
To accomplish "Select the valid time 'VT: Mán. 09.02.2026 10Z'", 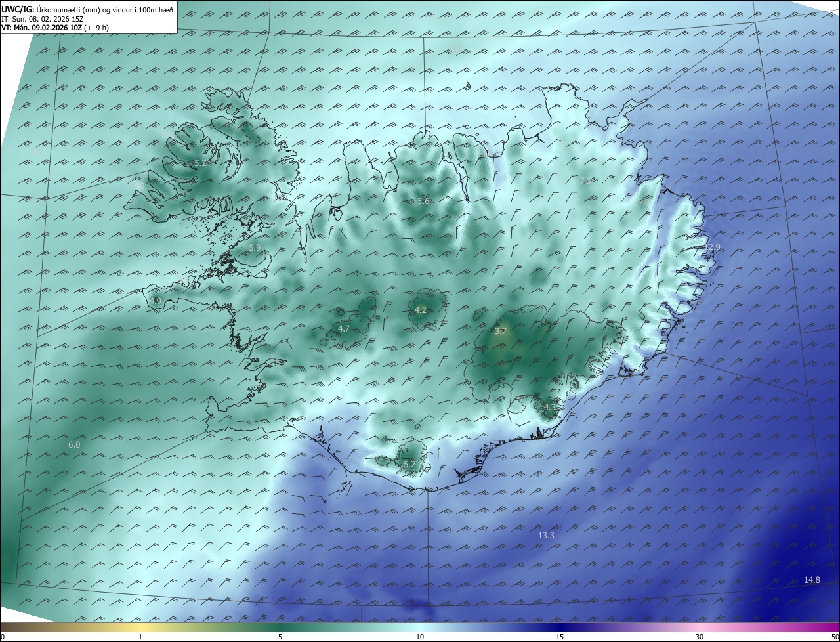I will 41,28.
